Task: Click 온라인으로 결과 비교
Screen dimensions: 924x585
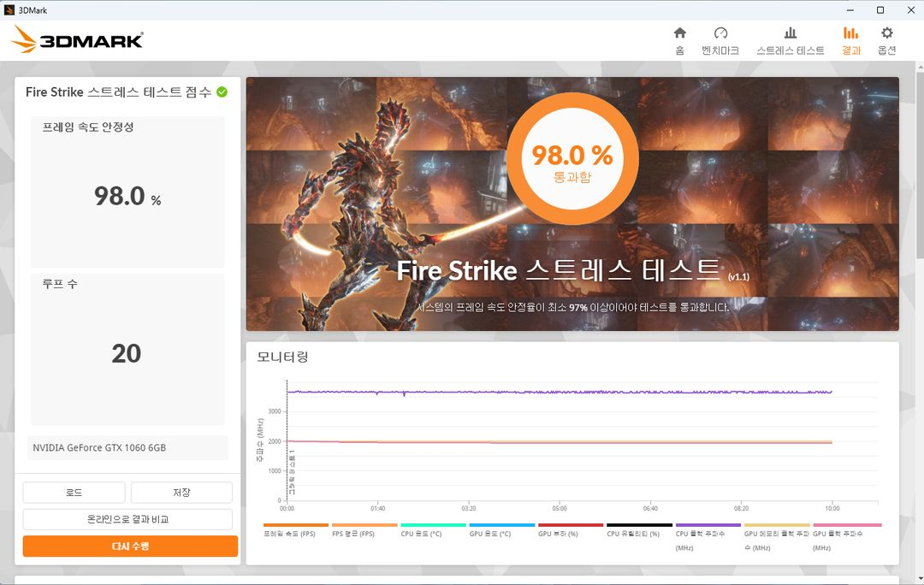Action: point(127,519)
